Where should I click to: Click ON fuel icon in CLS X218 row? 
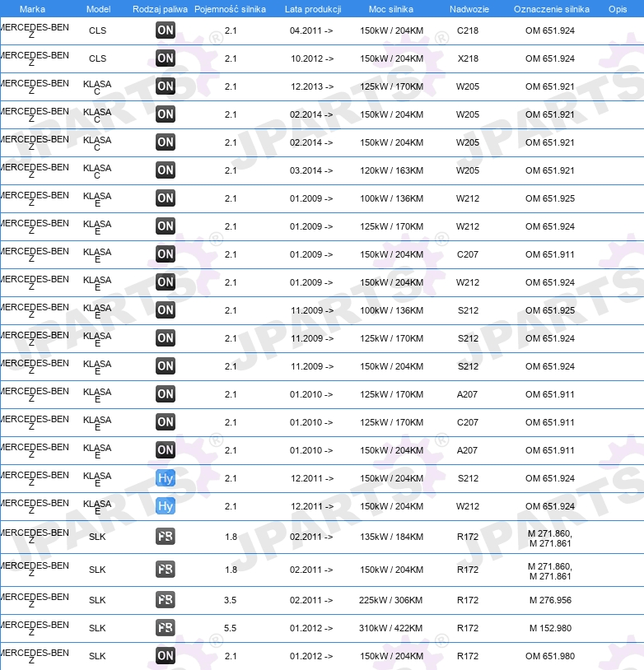coord(165,58)
